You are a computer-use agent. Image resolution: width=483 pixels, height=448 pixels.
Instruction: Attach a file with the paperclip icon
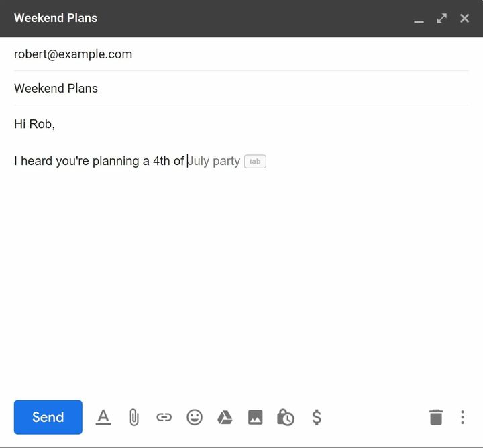133,417
